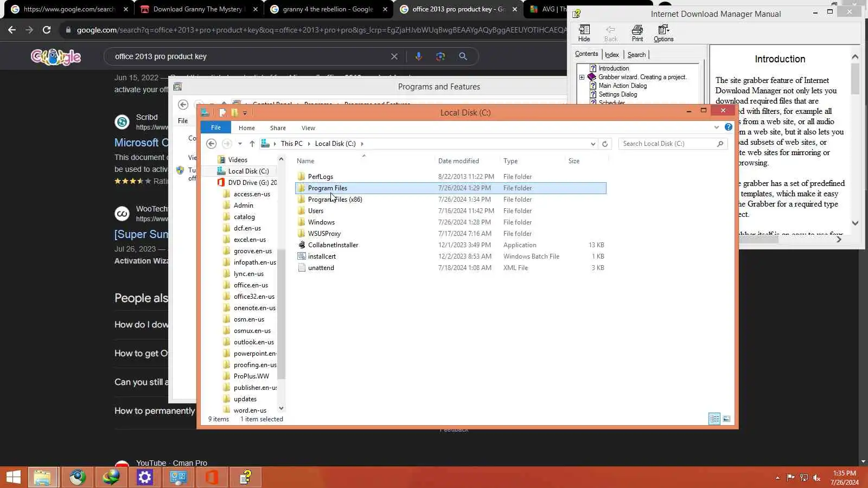Open Explorer help question mark icon
The height and width of the screenshot is (488, 868).
point(729,127)
